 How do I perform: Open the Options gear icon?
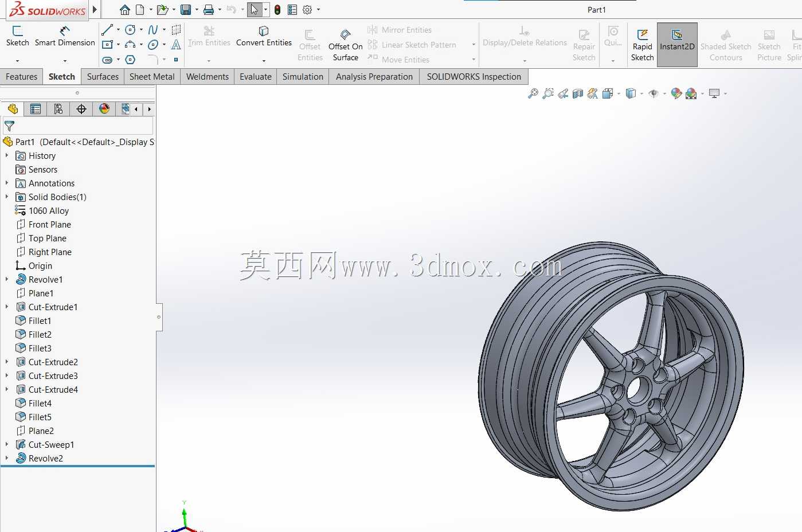307,10
